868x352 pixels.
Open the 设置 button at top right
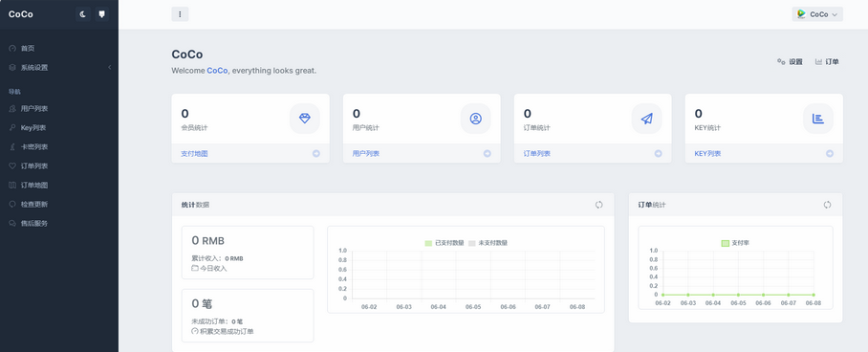pos(790,62)
